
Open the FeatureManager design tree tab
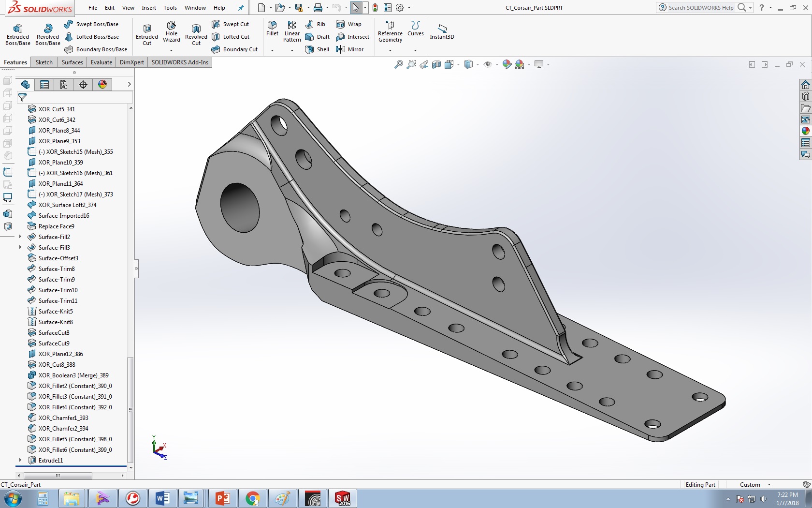[x=25, y=85]
